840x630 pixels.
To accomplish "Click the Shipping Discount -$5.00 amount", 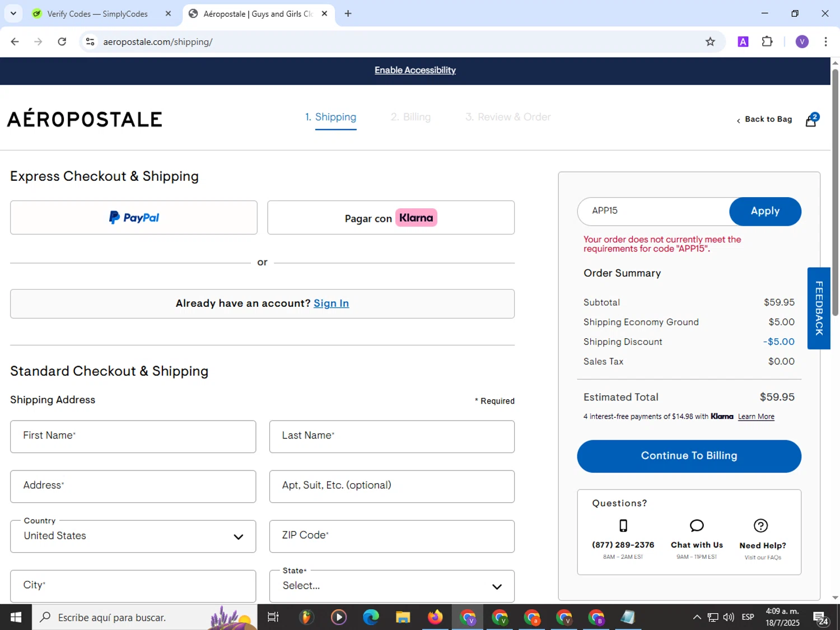I will point(778,342).
